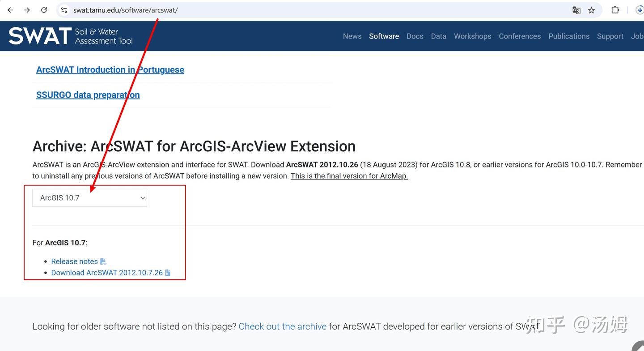Open the ArcGIS 10.7 version dropdown
This screenshot has width=644, height=351.
[89, 197]
